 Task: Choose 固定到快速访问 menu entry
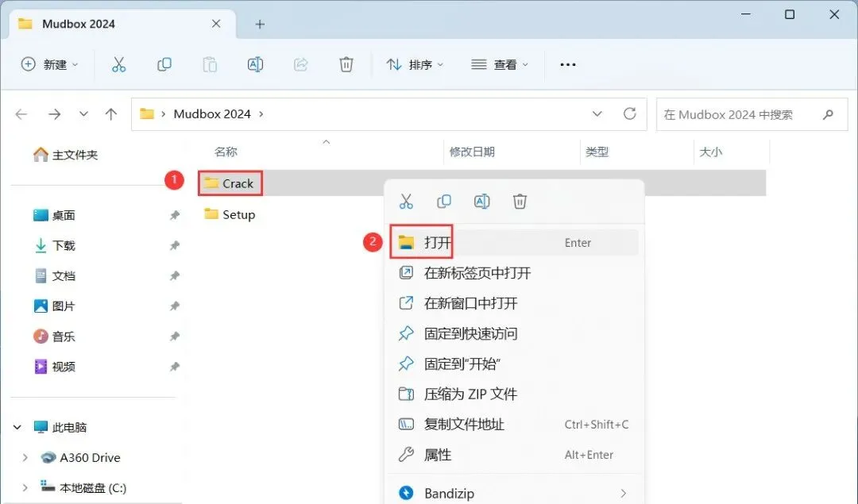click(514, 333)
